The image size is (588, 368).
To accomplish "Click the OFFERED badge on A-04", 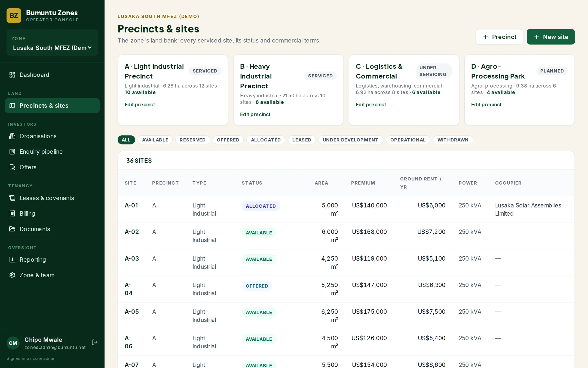I will pyautogui.click(x=257, y=286).
